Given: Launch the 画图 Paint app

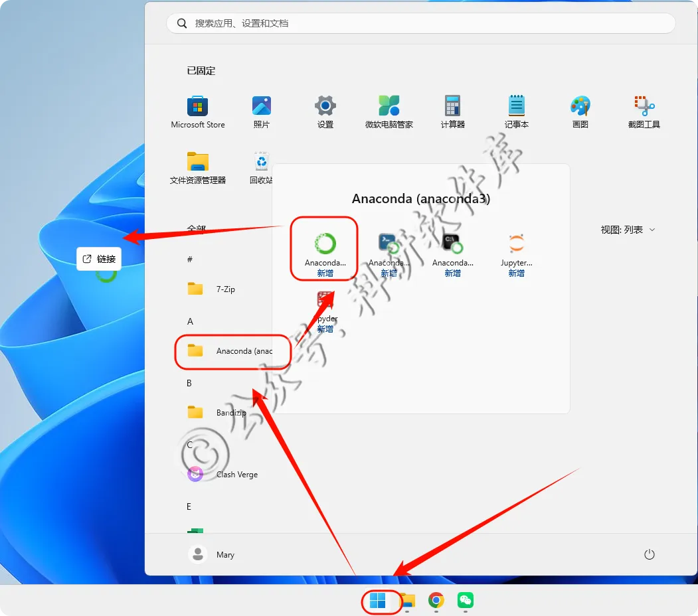Looking at the screenshot, I should click(580, 112).
